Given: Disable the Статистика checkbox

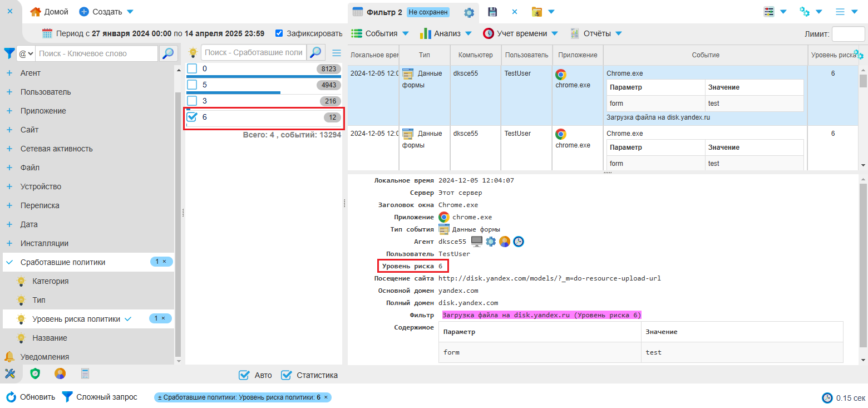Looking at the screenshot, I should pos(287,375).
